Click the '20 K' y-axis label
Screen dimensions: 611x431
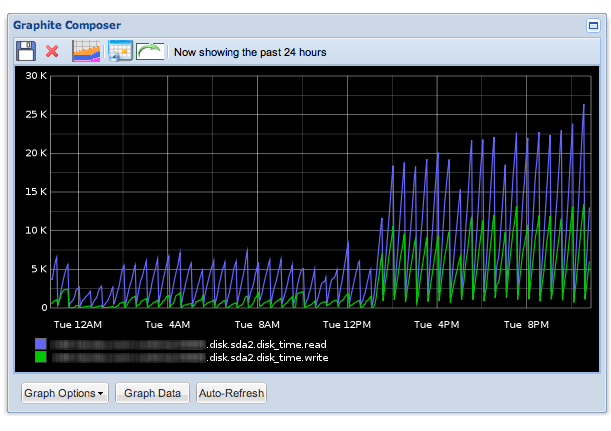[x=36, y=153]
